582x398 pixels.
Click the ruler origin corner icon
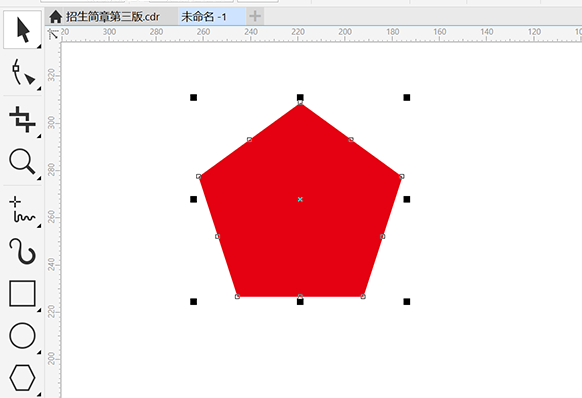(53, 34)
